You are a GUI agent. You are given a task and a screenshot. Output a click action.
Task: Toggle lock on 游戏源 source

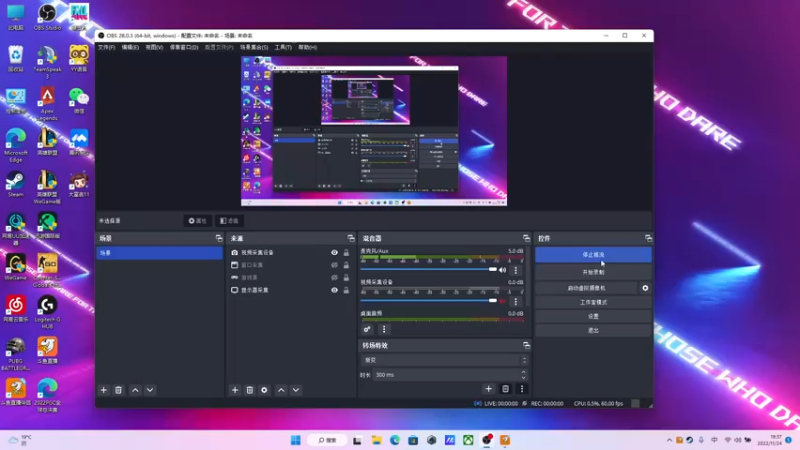[346, 278]
